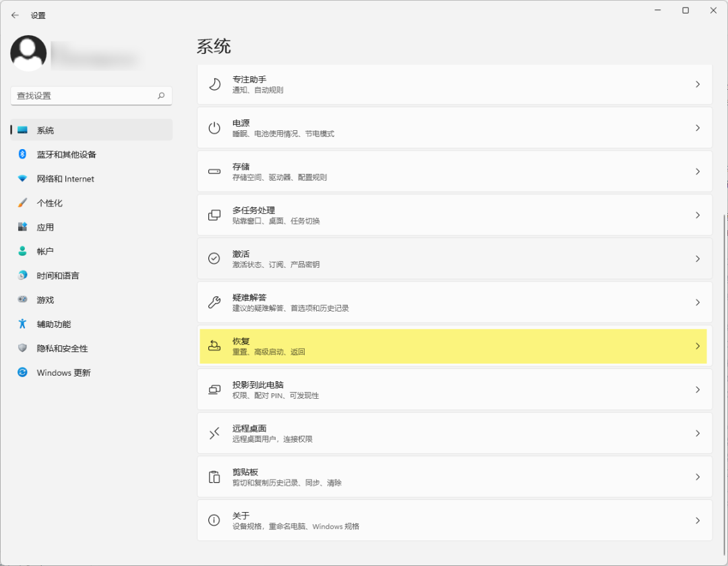The image size is (728, 566).
Task: Click the 剪贴板 clipboard icon
Action: (214, 476)
